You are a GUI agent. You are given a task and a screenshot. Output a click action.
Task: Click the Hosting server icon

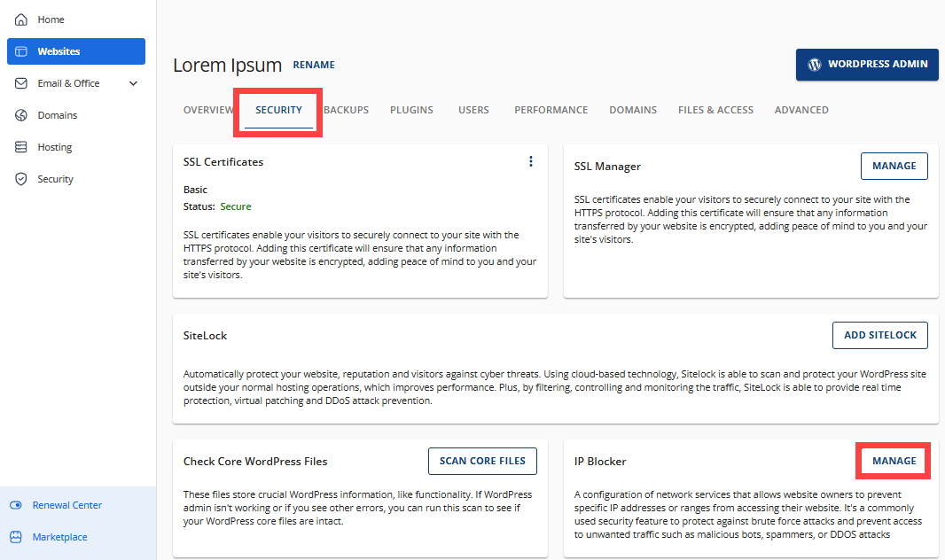[21, 147]
